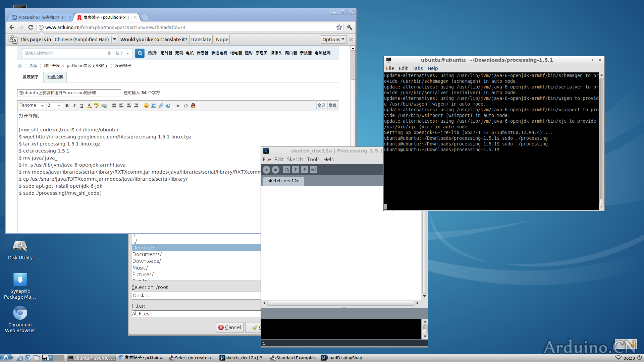
Task: Open the Sketch menu in Processing
Action: click(295, 160)
